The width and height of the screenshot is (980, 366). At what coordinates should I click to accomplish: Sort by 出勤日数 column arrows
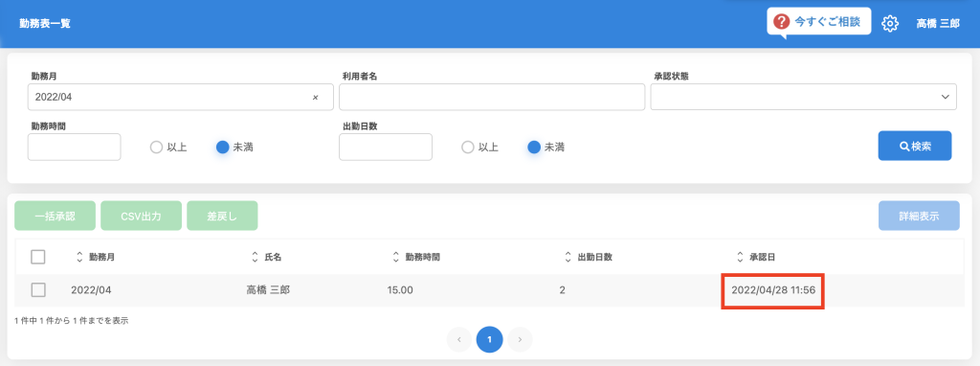coord(568,257)
